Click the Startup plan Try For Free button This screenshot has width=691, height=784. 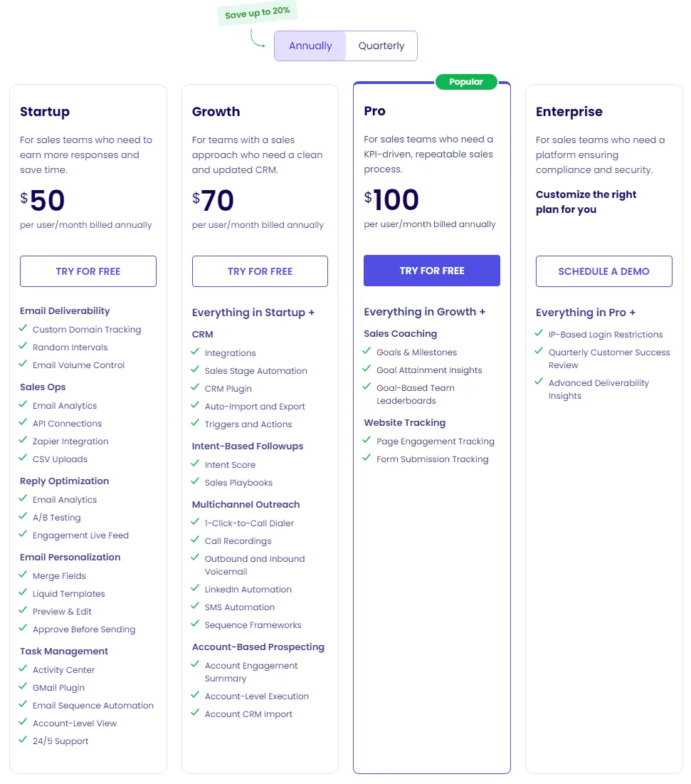coord(88,271)
